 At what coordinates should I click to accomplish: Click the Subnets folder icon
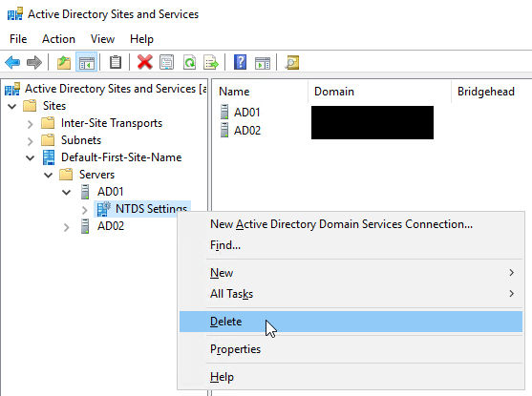pyautogui.click(x=48, y=140)
